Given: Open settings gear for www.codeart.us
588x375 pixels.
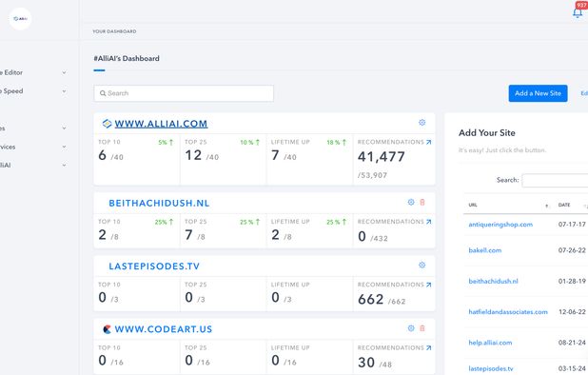Looking at the screenshot, I should [x=411, y=328].
